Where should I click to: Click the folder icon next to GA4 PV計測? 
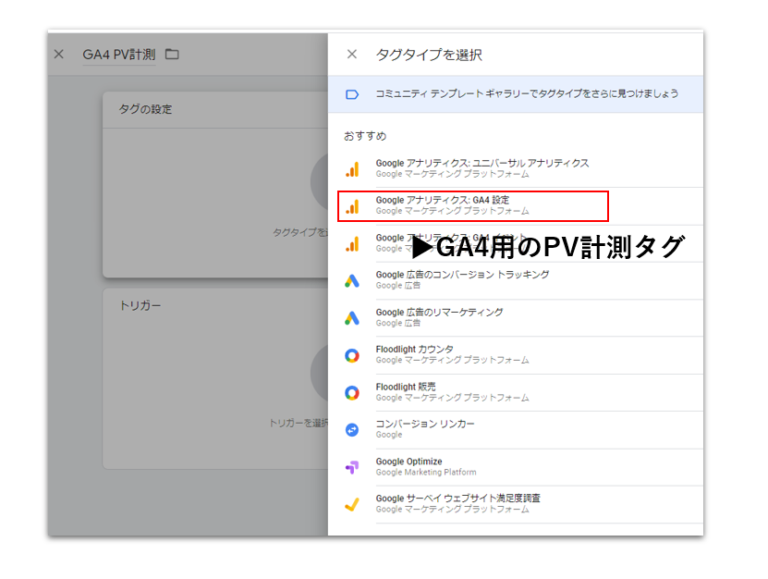coord(172,54)
